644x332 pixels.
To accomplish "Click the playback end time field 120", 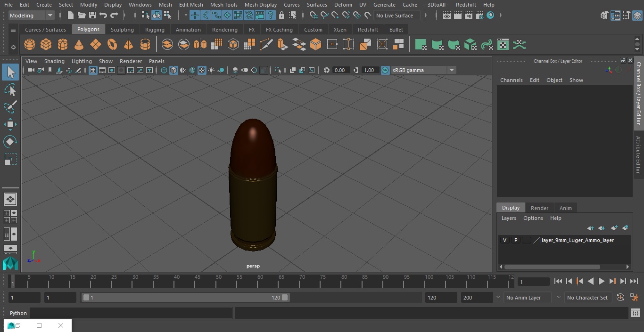I will tap(440, 298).
